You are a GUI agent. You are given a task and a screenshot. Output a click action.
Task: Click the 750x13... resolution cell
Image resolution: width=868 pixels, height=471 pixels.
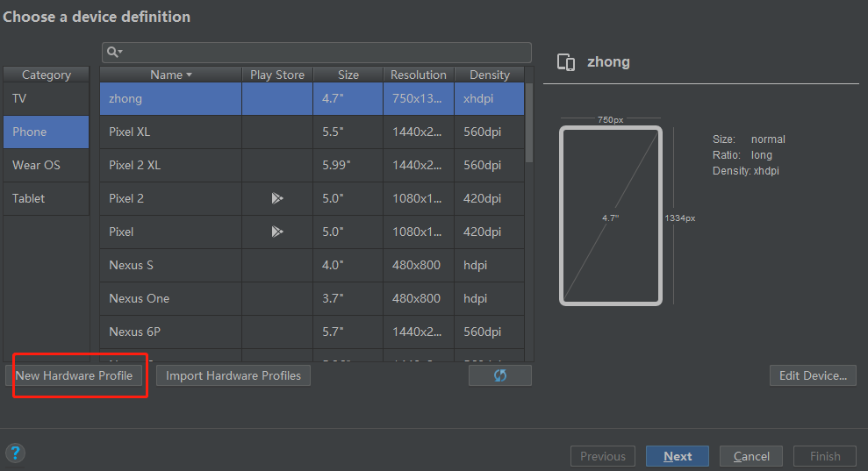click(419, 98)
